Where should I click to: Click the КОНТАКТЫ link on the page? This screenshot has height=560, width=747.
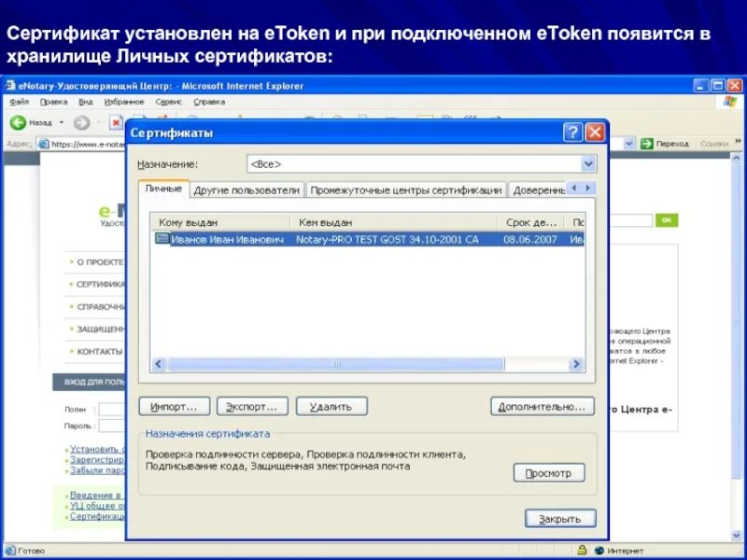coord(100,352)
